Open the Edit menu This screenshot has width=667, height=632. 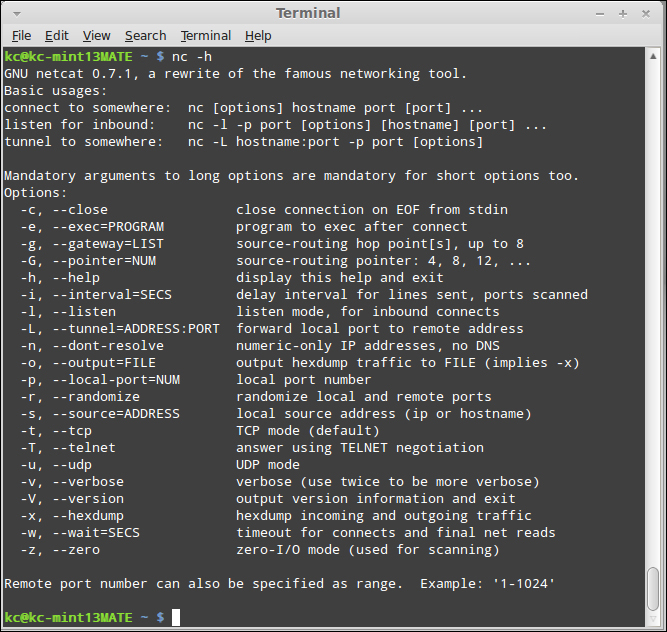(x=57, y=36)
